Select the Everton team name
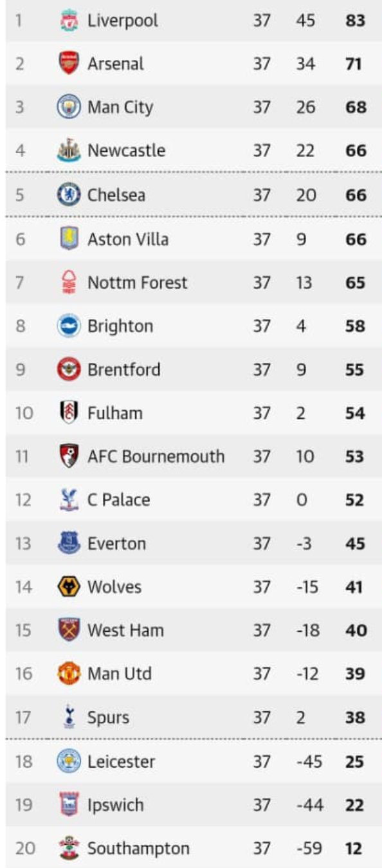The width and height of the screenshot is (382, 868). click(117, 543)
